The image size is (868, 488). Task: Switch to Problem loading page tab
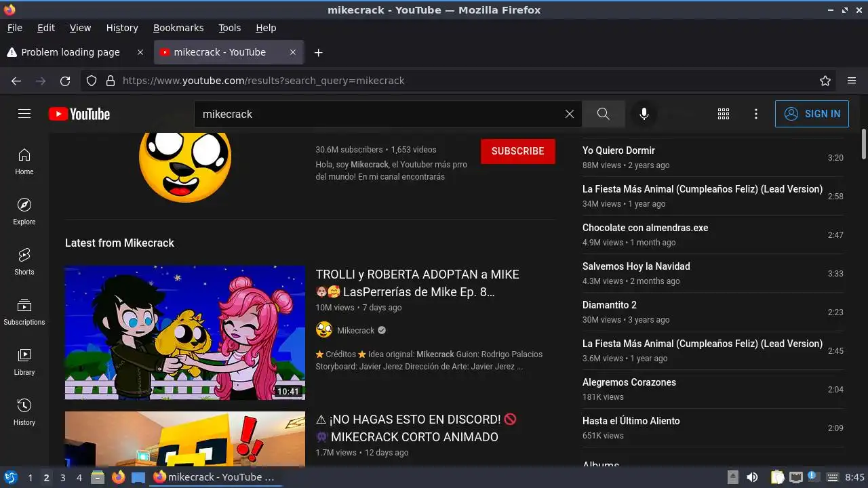[71, 52]
